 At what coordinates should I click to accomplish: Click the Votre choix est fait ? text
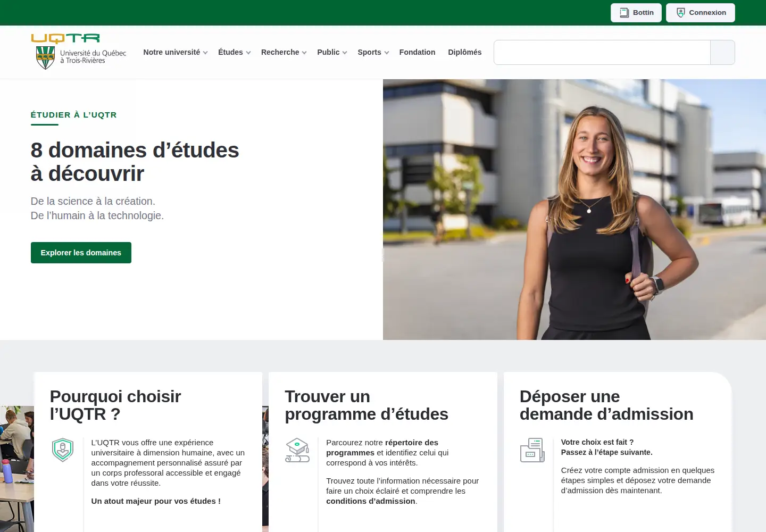(x=597, y=442)
